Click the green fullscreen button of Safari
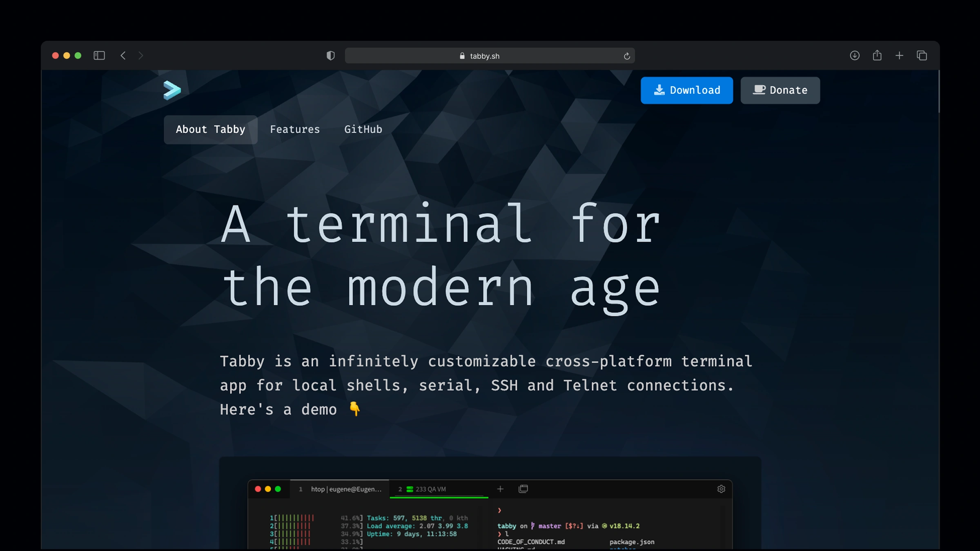The image size is (980, 551). point(78,56)
